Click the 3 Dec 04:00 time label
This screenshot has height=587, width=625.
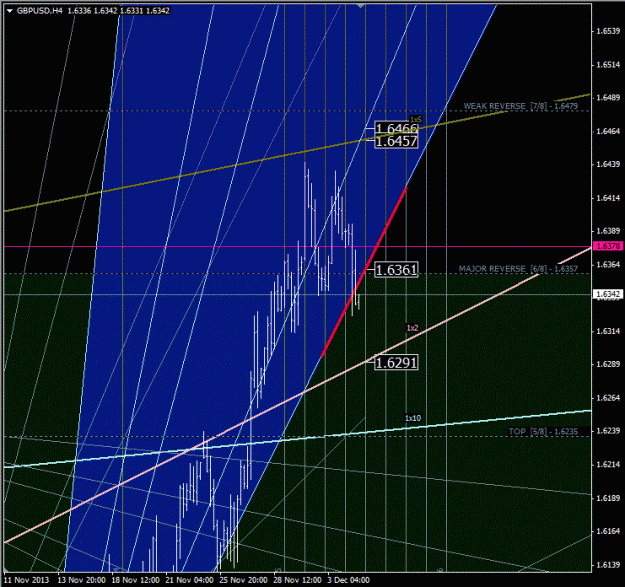click(x=349, y=580)
